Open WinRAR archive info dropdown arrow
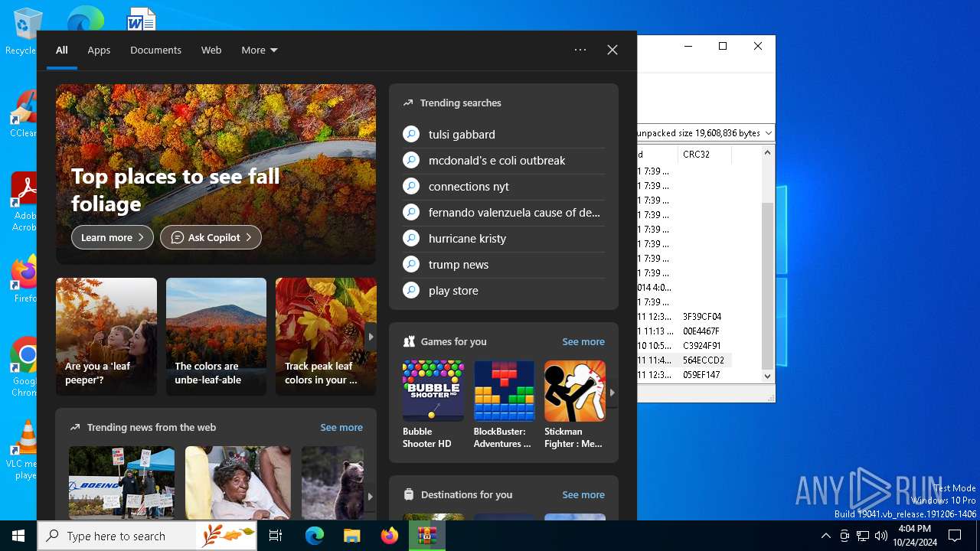This screenshot has width=980, height=551. click(769, 133)
